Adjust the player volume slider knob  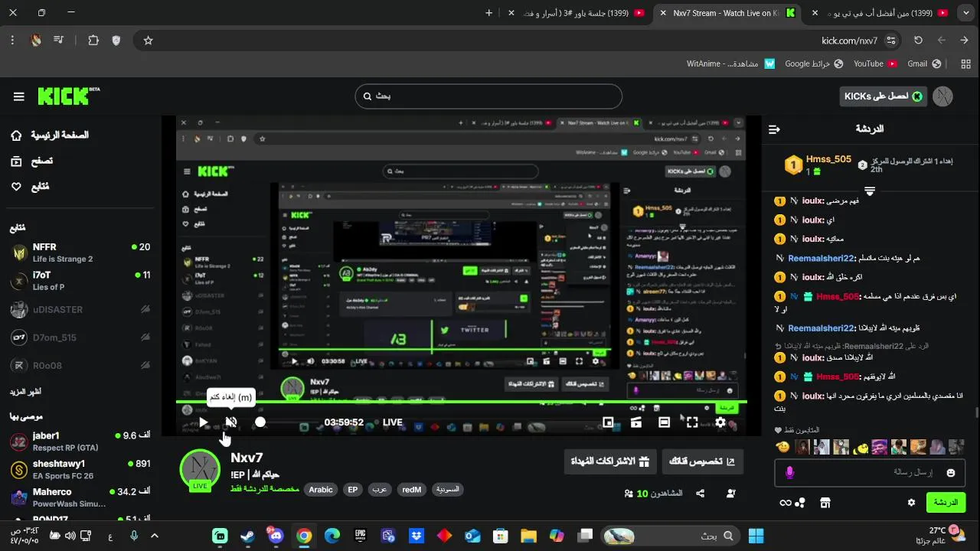[x=260, y=422]
